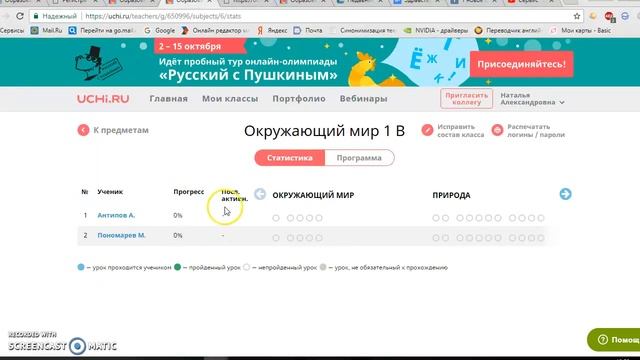
Task: Click the Окружающий мир 1 В page title
Action: [324, 131]
